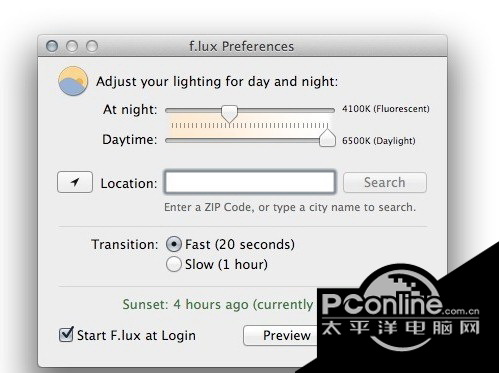The width and height of the screenshot is (499, 373).
Task: Click the f.lux Preferences title bar text
Action: point(242,46)
